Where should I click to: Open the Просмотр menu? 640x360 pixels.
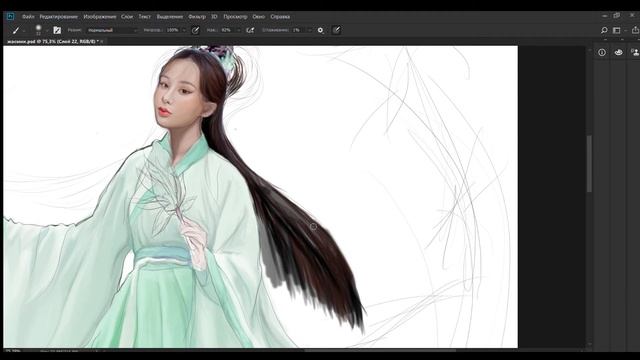tap(235, 17)
